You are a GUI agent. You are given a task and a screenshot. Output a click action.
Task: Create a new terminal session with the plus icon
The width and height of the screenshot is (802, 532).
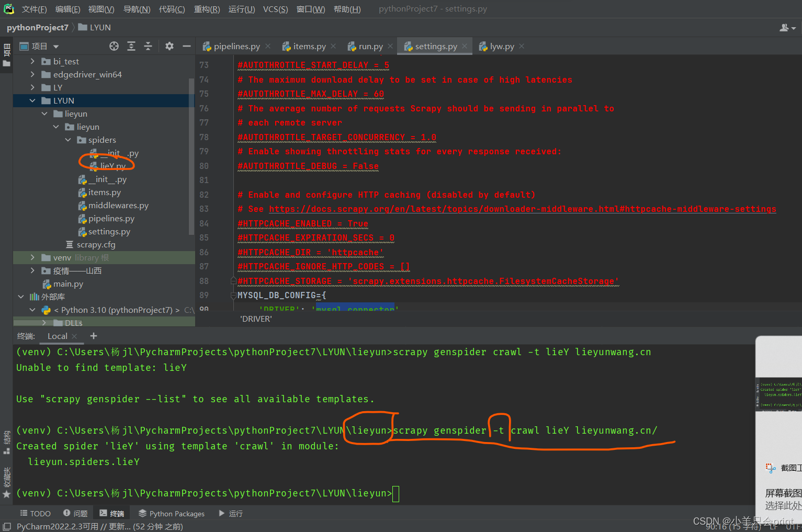pyautogui.click(x=93, y=336)
